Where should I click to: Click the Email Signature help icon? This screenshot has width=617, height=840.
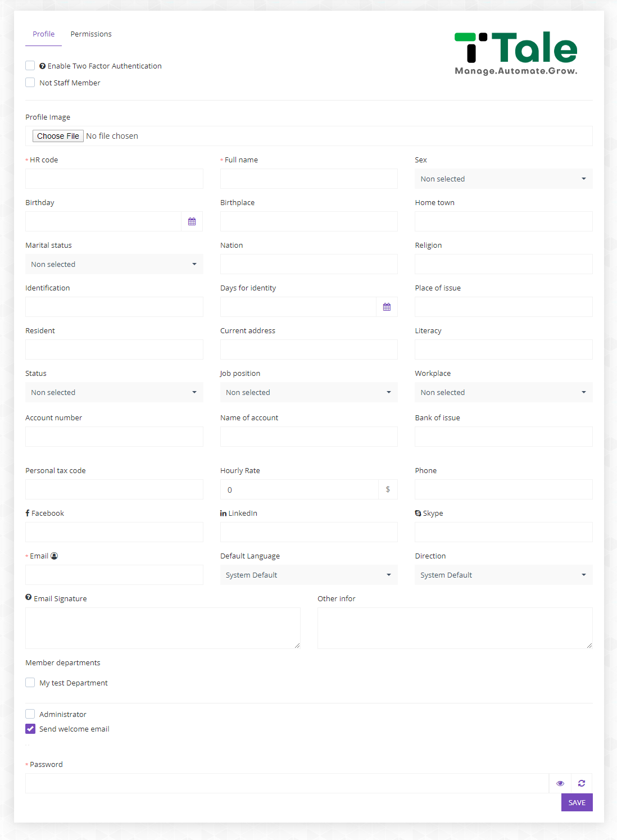tap(29, 598)
